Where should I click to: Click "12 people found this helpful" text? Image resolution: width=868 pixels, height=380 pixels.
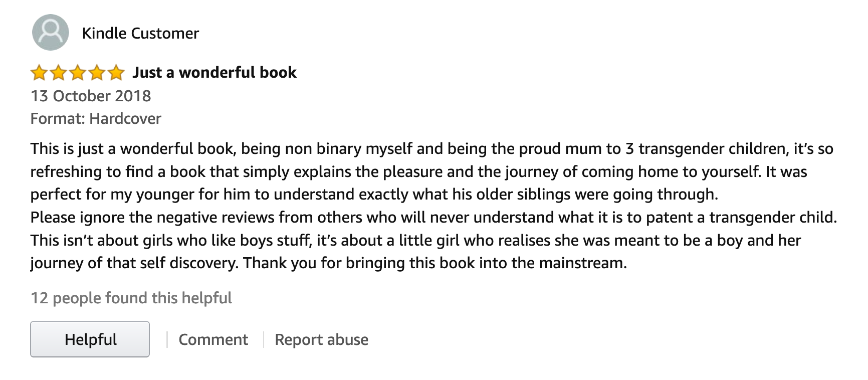tap(131, 298)
